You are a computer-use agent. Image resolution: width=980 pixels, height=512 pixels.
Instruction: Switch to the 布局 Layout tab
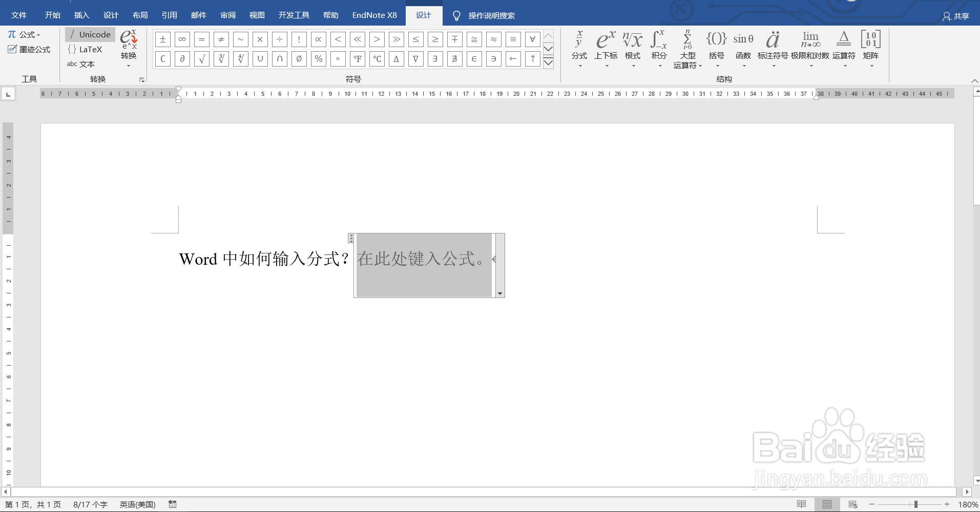point(140,15)
